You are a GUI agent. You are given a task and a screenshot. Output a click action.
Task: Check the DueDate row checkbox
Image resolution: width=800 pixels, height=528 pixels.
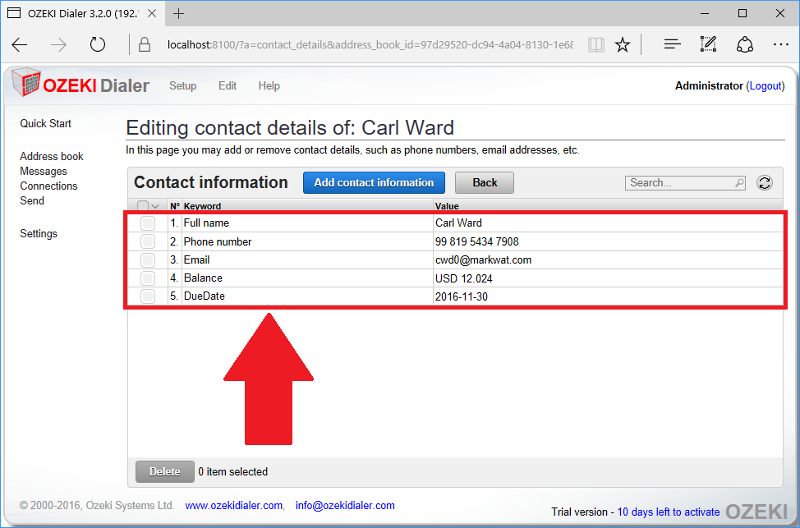pyautogui.click(x=147, y=297)
